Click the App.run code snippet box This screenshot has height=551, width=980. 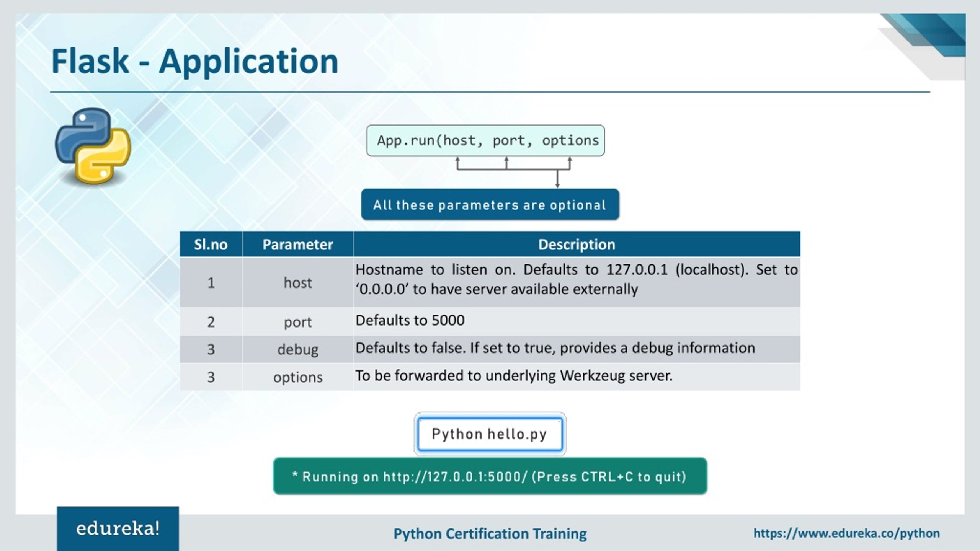(x=486, y=141)
